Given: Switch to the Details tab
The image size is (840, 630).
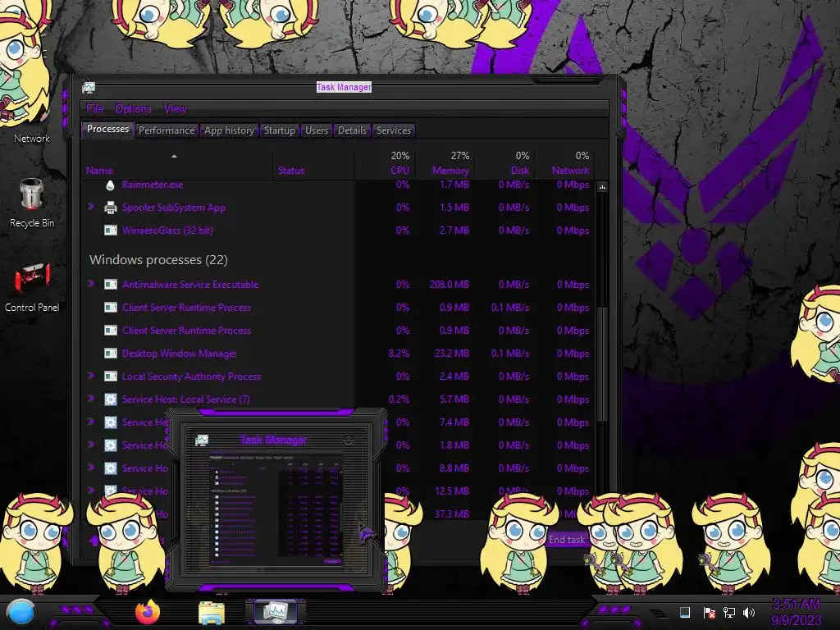Looking at the screenshot, I should click(x=352, y=130).
